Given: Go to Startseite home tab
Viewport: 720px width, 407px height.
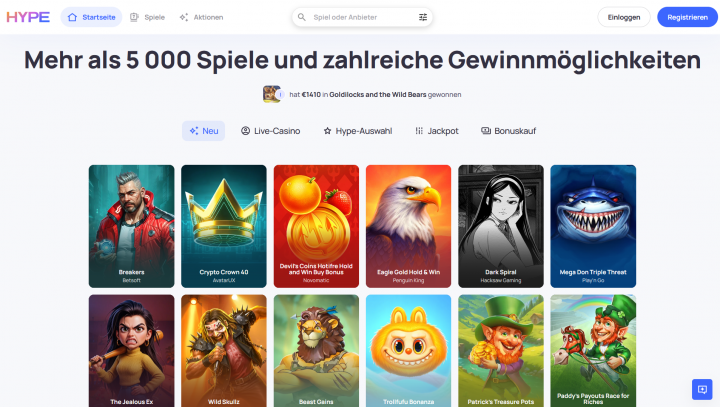Looking at the screenshot, I should pyautogui.click(x=91, y=17).
